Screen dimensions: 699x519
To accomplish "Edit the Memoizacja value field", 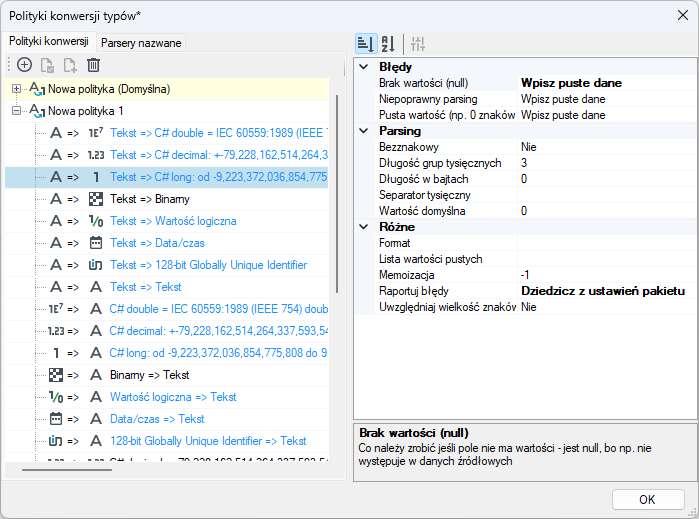I will click(607, 275).
